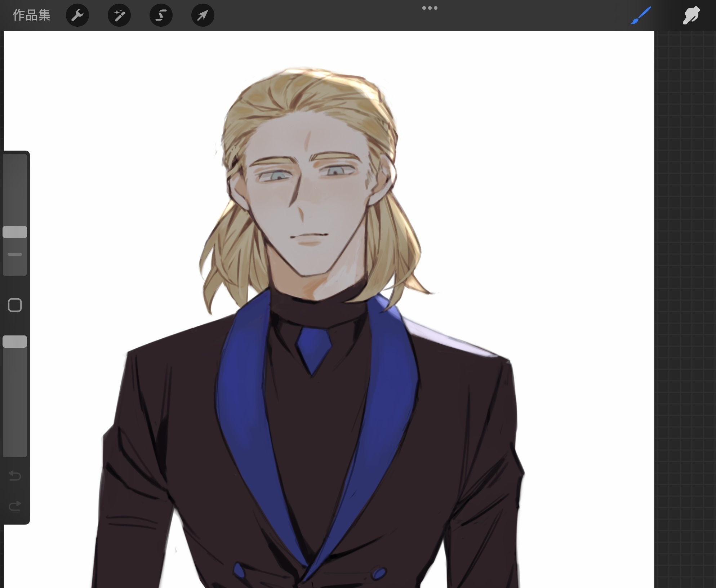Tap the left blue jacket button on canvas

point(239,570)
